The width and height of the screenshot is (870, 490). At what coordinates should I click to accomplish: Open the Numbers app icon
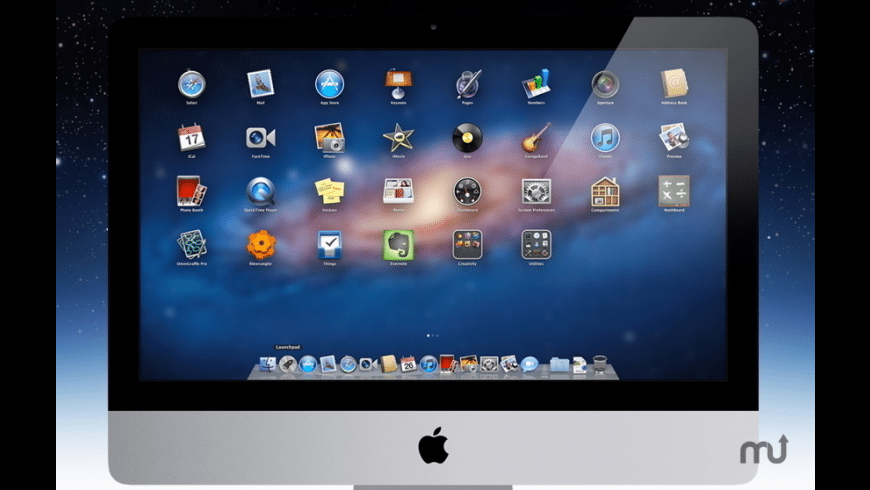[536, 84]
